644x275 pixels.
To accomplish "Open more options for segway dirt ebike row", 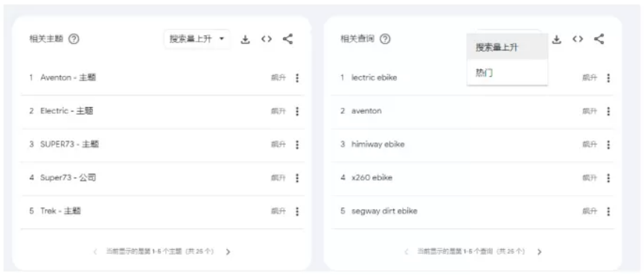I will (608, 212).
